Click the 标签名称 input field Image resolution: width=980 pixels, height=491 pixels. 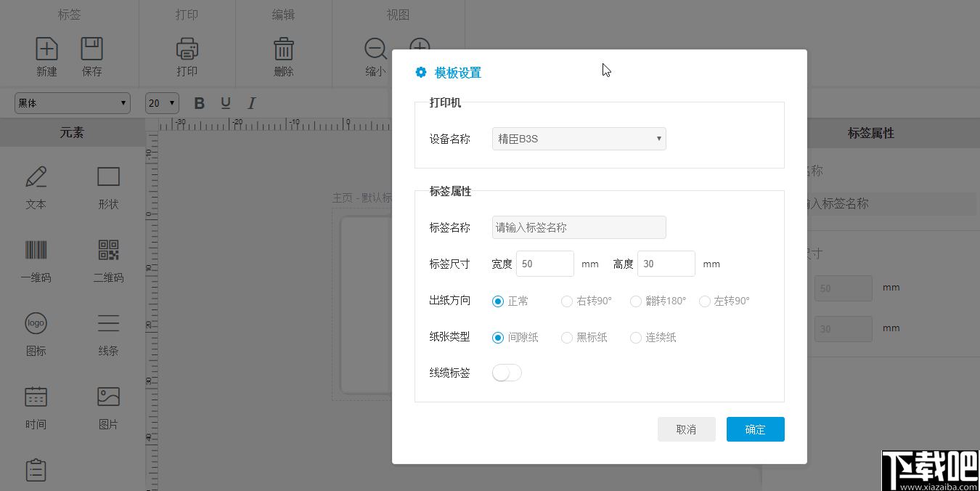pos(579,227)
